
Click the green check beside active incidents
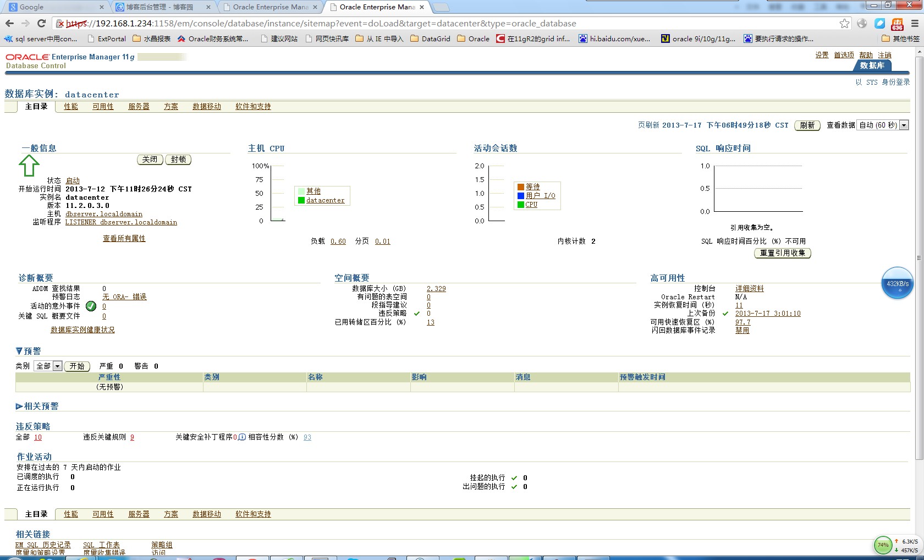point(91,306)
